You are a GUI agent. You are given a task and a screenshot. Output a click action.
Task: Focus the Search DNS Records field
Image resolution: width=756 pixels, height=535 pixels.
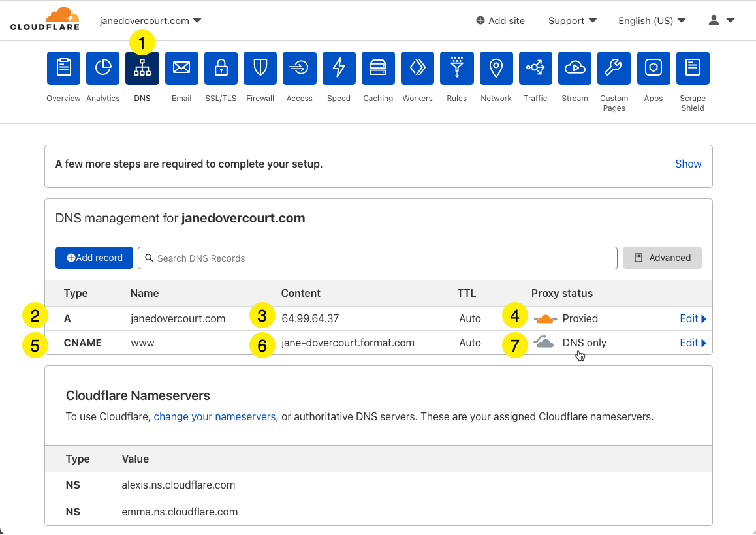(x=377, y=258)
